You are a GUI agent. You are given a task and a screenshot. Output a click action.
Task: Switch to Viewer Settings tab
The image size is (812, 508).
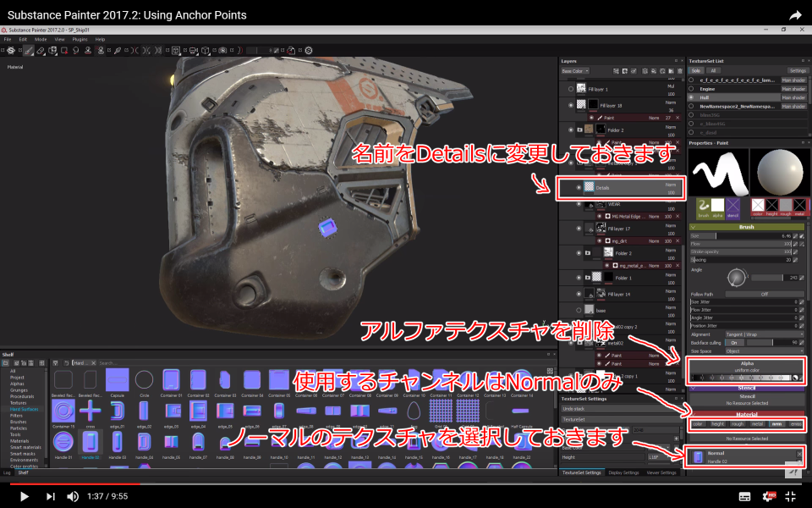coord(661,472)
